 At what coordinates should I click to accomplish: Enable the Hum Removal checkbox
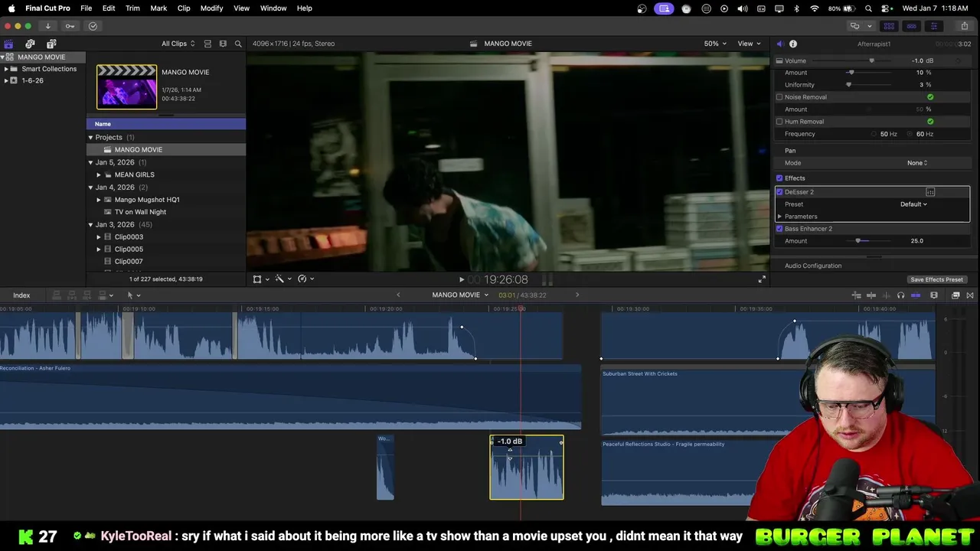pos(779,122)
